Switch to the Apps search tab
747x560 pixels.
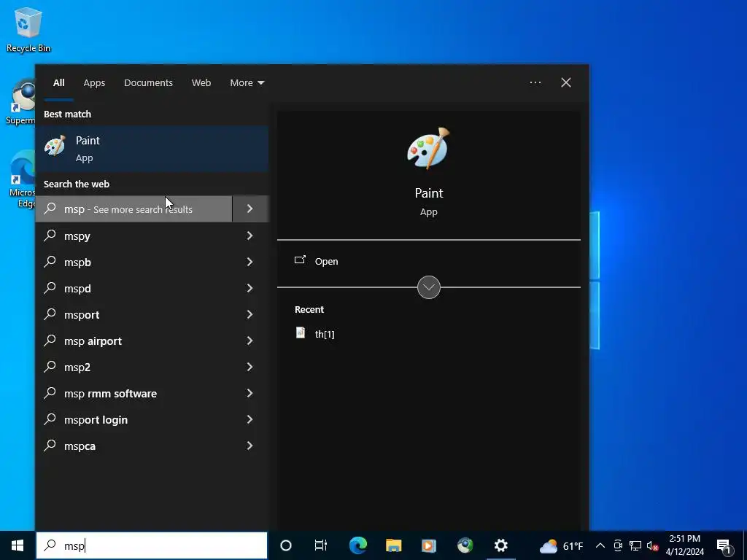click(x=94, y=82)
